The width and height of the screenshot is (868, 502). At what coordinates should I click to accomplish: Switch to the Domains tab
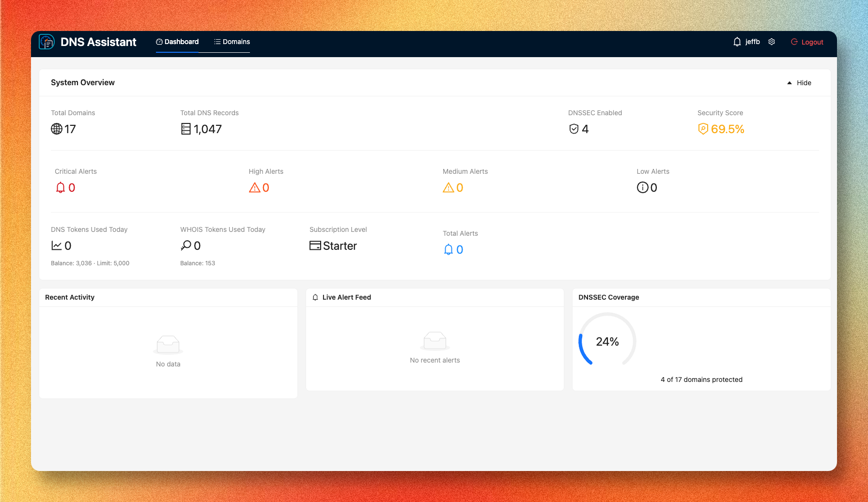tap(232, 42)
